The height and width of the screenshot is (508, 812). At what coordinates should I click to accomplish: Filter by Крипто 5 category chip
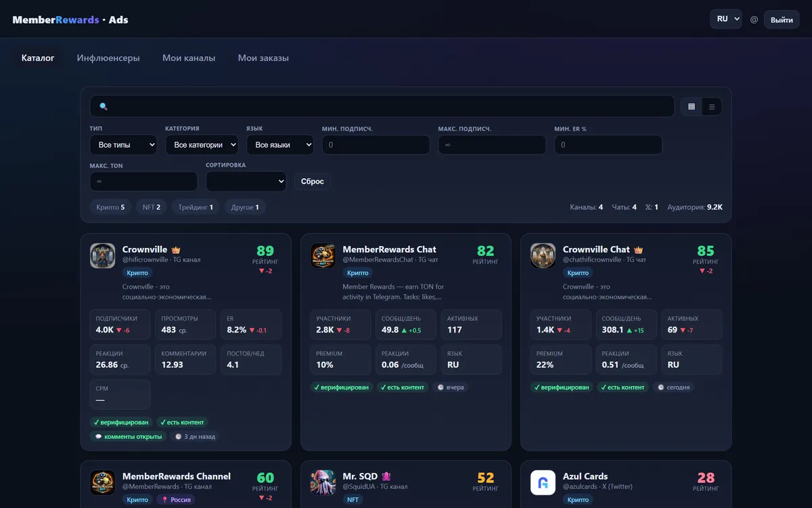click(x=111, y=207)
